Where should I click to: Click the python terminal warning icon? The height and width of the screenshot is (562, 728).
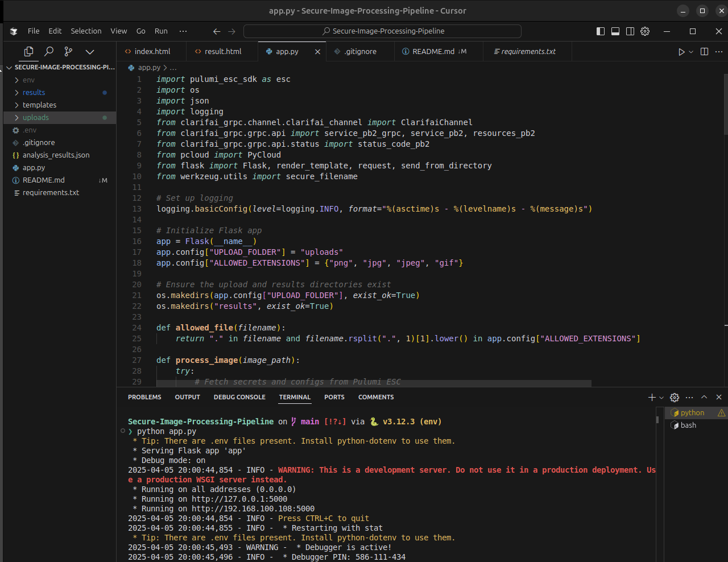point(721,413)
